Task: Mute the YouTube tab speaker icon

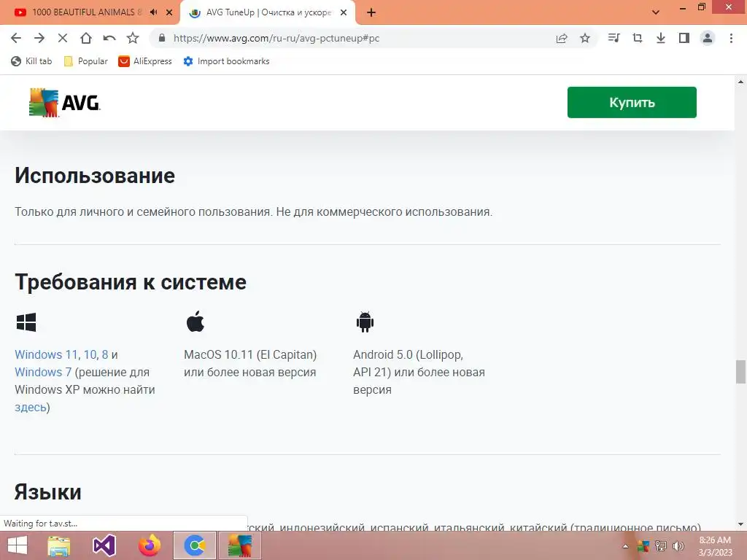Action: tap(153, 12)
